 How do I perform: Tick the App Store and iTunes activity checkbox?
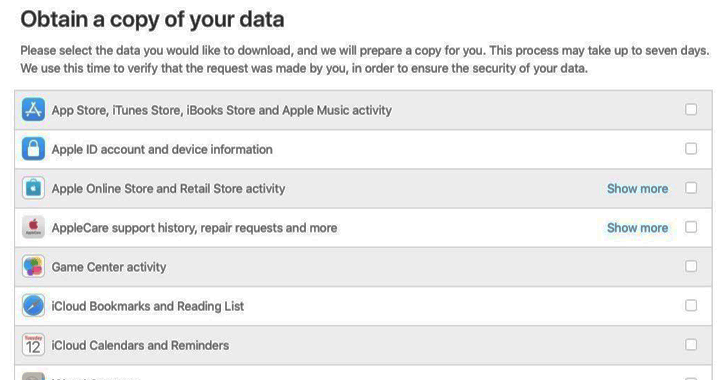[691, 109]
